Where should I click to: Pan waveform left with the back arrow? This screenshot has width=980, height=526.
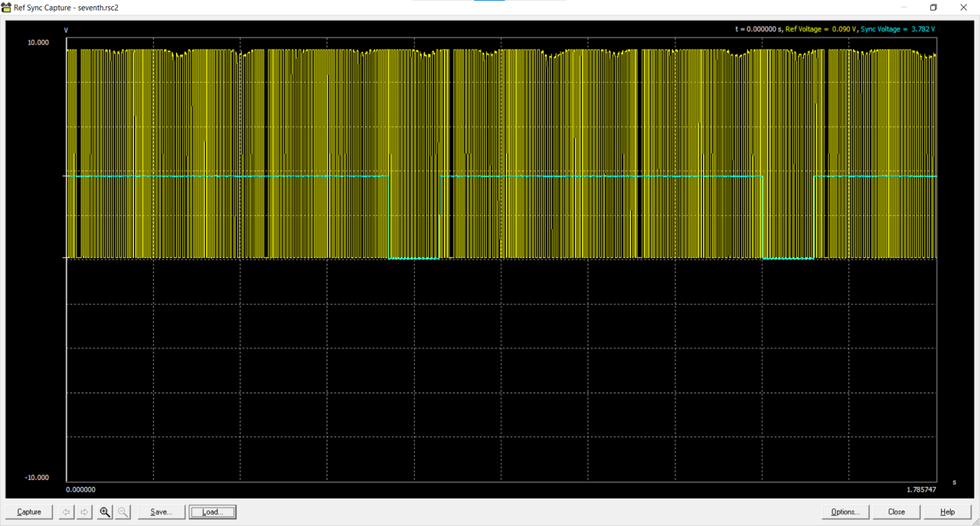coord(67,512)
